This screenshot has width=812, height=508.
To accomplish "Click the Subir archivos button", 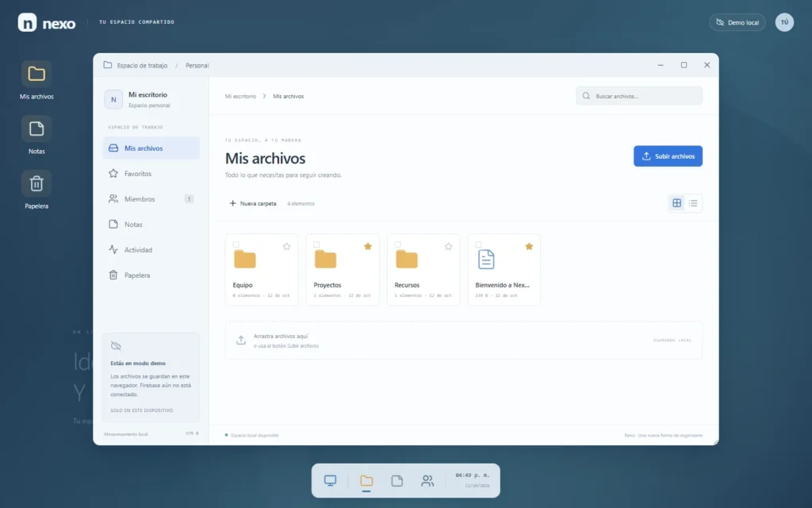I will (668, 156).
